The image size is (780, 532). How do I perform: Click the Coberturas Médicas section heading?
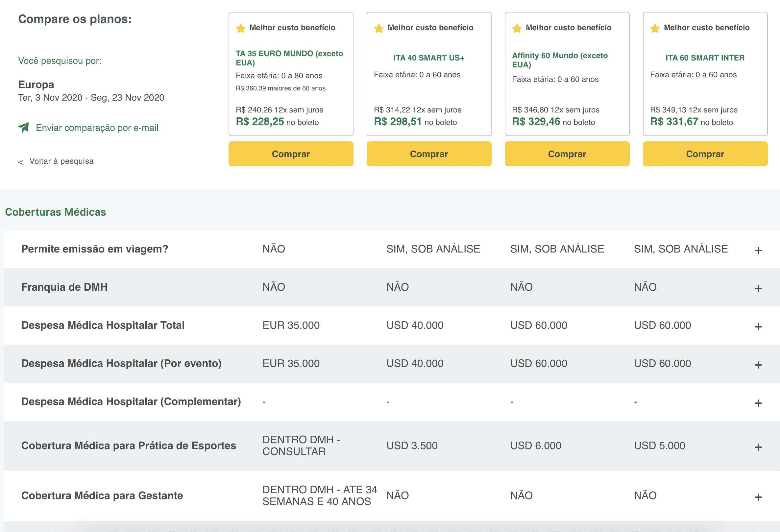pos(55,212)
